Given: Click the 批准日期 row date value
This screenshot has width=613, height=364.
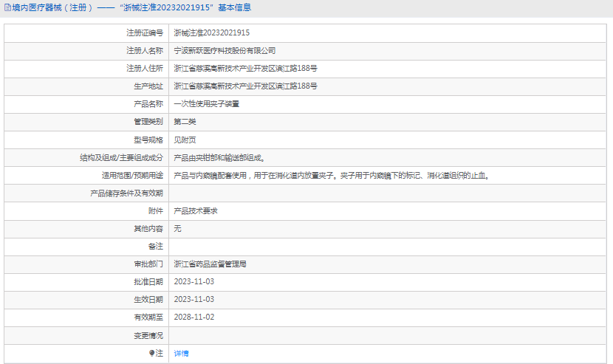Looking at the screenshot, I should tap(194, 281).
